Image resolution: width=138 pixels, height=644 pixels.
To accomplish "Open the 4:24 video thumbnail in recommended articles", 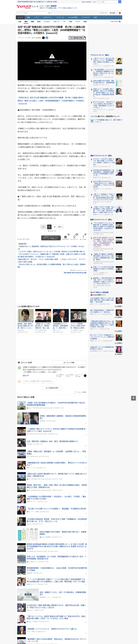I will click(x=43, y=315).
